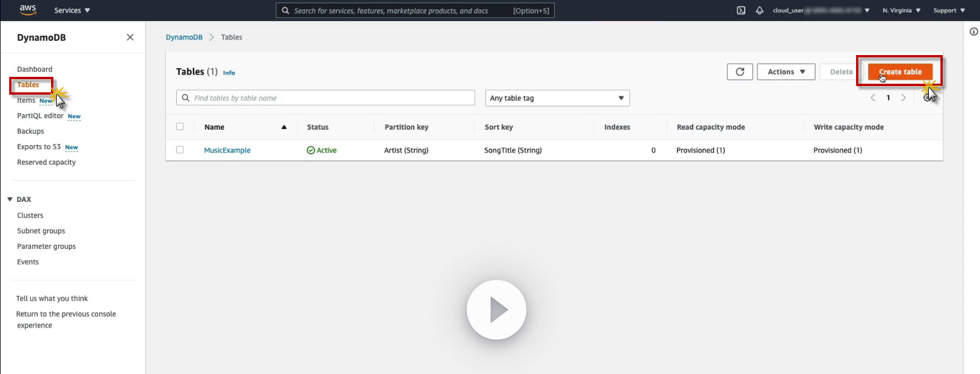Open the cloud_user account dropdown
The width and height of the screenshot is (980, 374).
tap(821, 10)
